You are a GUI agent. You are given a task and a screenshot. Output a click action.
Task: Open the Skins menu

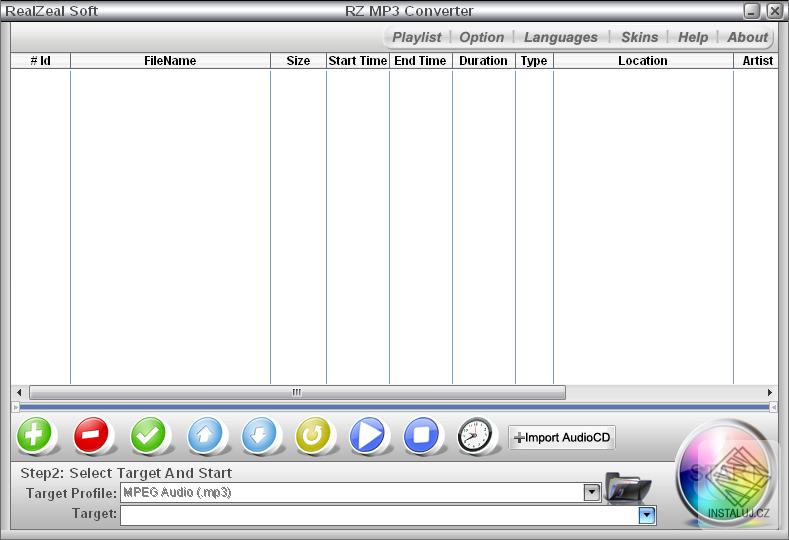click(640, 37)
